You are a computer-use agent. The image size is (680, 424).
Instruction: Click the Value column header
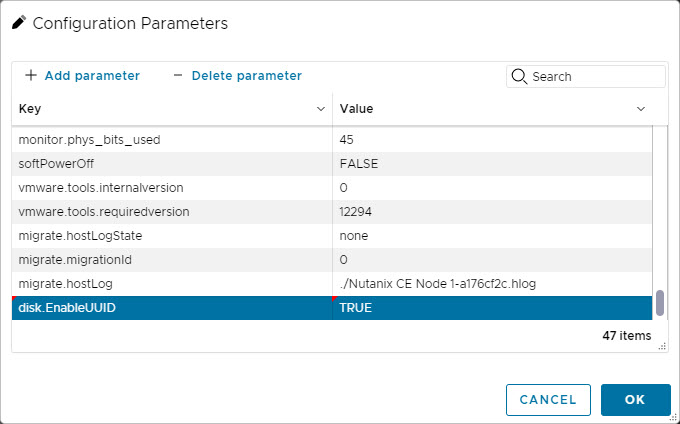click(x=492, y=109)
